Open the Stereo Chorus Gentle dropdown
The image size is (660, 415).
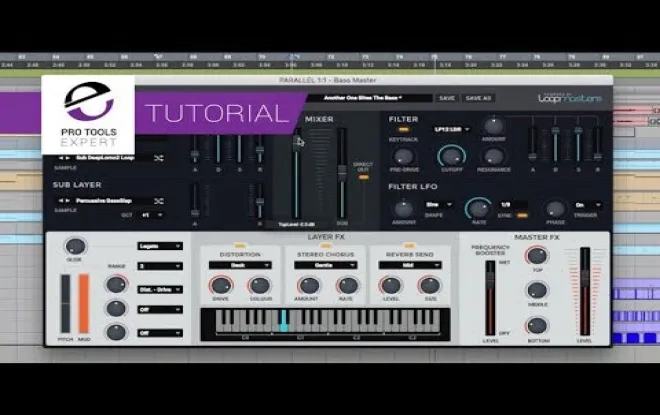(x=325, y=266)
